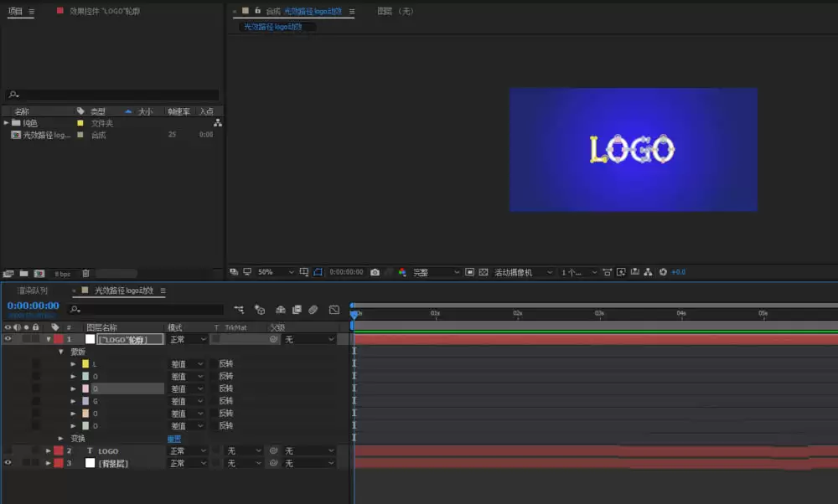Toggle frame blending icon in timeline
This screenshot has height=504, width=838.
[x=297, y=310]
